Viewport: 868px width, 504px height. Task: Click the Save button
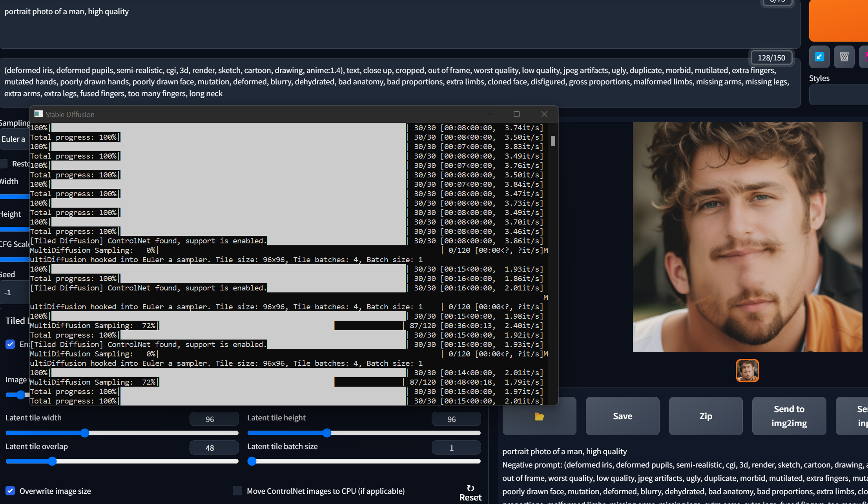coord(622,416)
